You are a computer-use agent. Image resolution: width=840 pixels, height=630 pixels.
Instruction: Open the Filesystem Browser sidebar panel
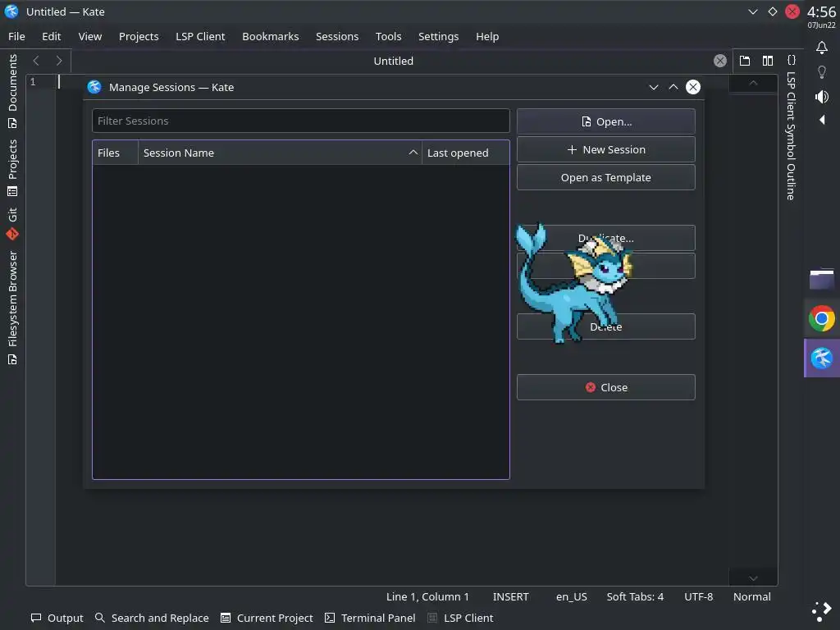[12, 308]
